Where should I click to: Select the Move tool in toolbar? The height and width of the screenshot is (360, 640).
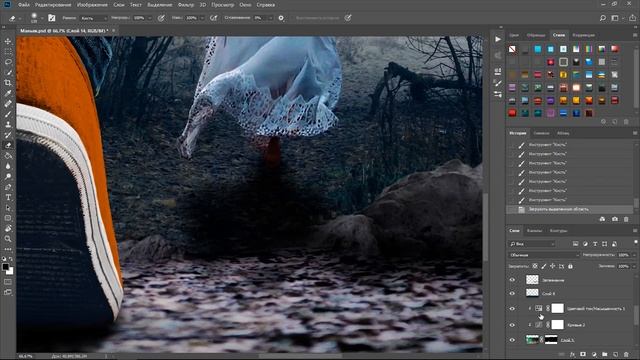pos(8,41)
